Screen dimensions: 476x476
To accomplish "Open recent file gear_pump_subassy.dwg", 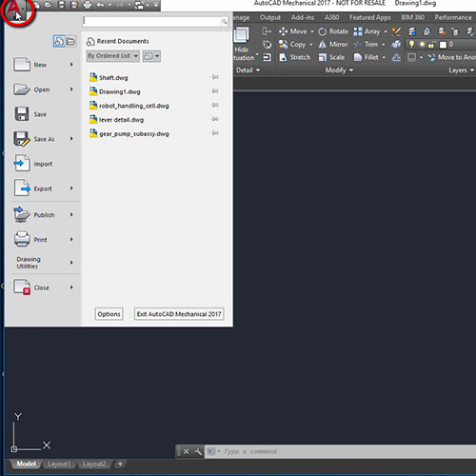I will click(x=129, y=133).
